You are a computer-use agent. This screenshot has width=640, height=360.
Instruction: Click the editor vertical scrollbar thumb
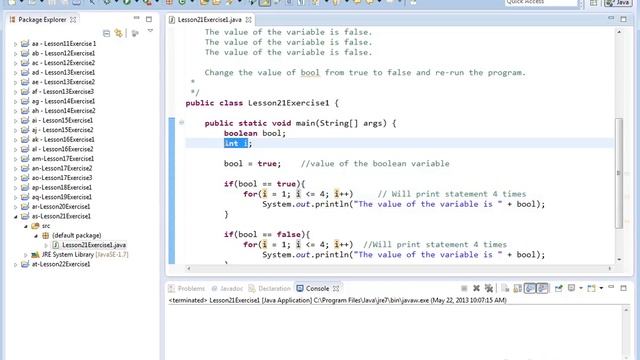click(619, 173)
